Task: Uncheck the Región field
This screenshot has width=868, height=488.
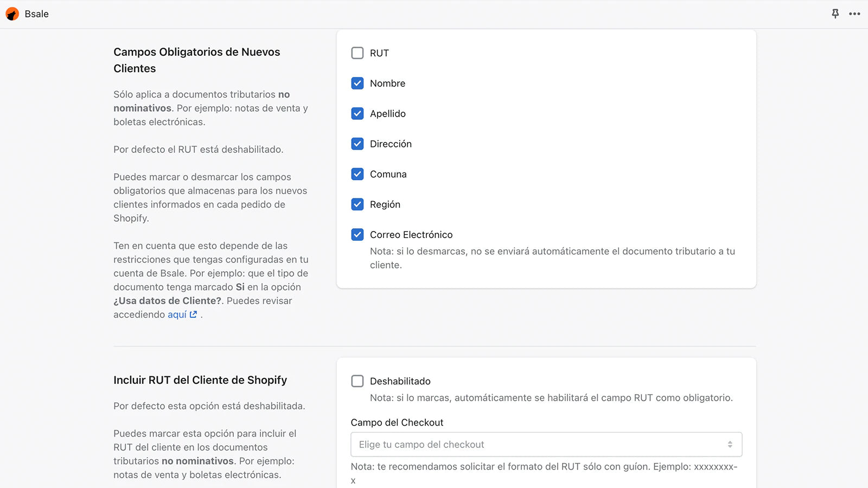Action: coord(358,204)
